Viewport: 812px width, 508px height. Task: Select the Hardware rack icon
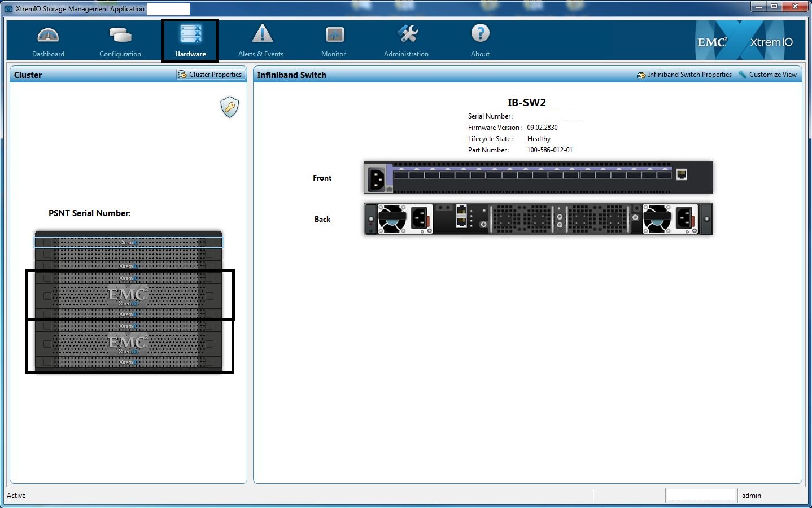click(x=190, y=34)
